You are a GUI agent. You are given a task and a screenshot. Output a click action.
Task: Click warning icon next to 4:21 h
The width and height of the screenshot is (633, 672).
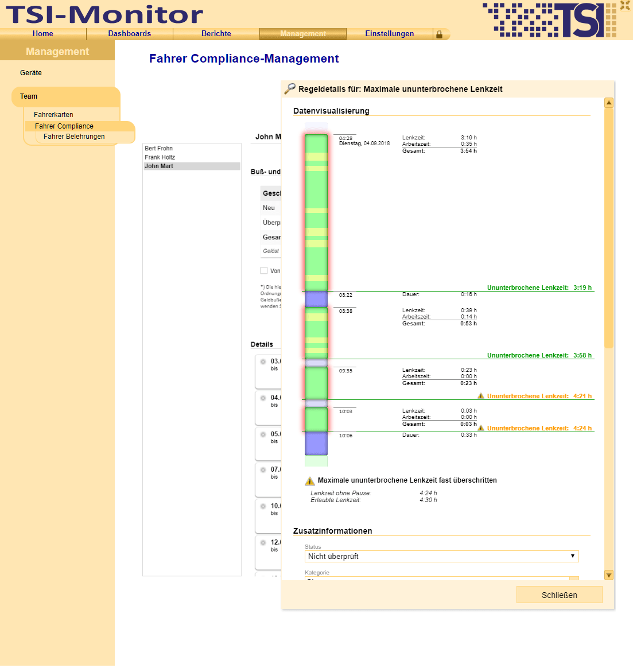point(481,395)
